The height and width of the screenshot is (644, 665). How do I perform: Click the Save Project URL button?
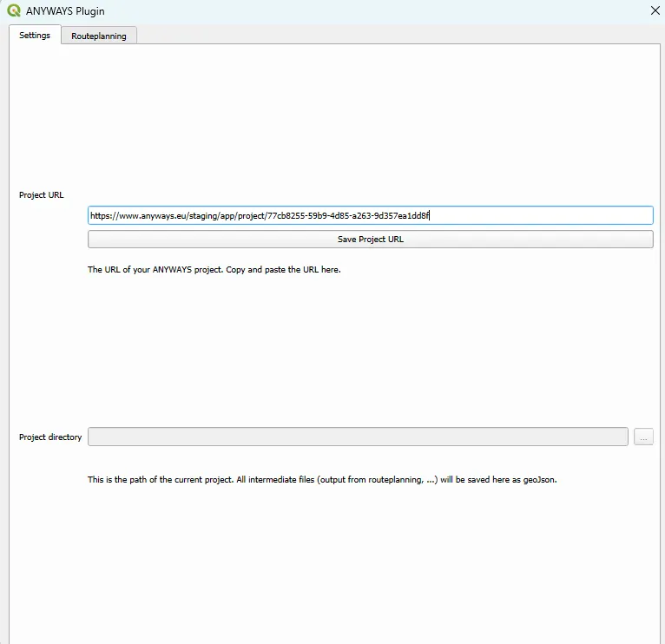pyautogui.click(x=370, y=240)
